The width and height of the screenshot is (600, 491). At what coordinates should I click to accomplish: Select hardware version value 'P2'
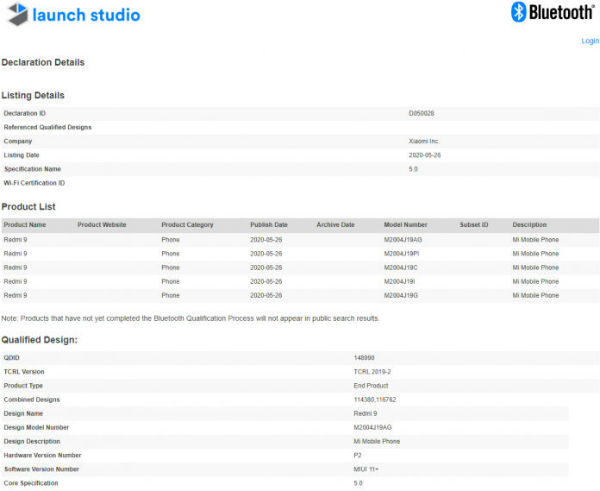click(357, 455)
